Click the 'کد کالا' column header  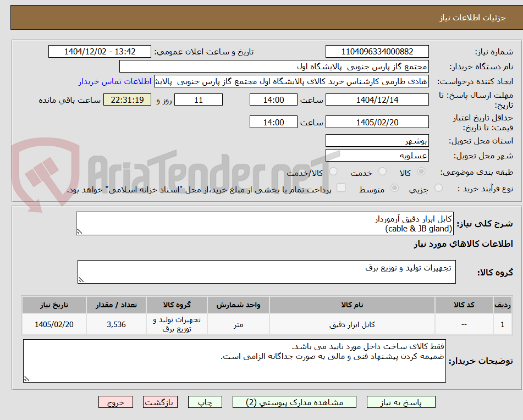click(x=464, y=305)
